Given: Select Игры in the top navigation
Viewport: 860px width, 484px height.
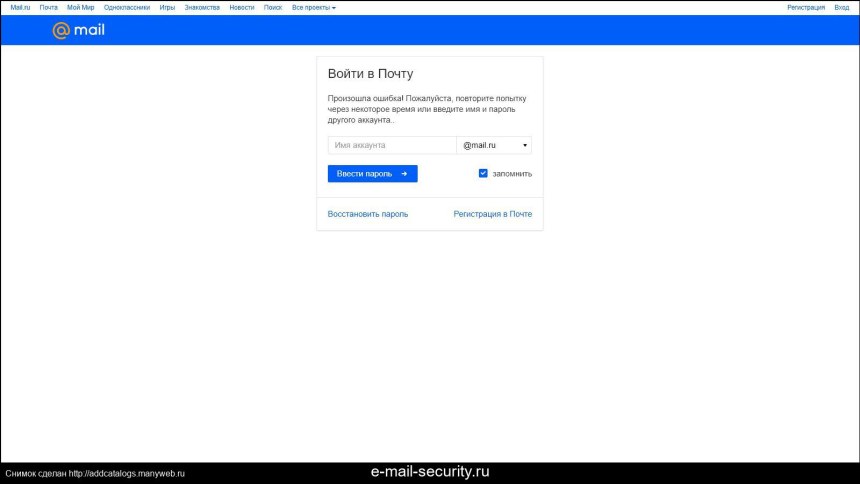Looking at the screenshot, I should [167, 8].
